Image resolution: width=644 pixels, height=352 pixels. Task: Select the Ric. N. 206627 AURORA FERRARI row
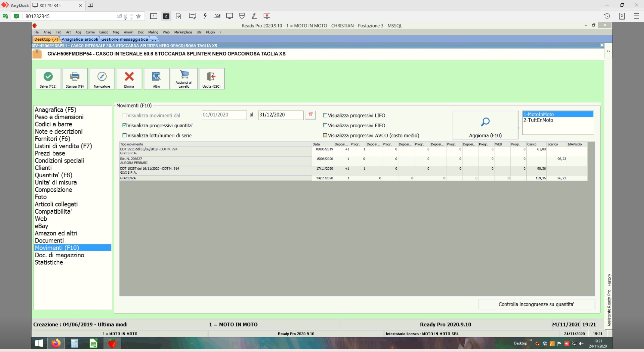click(x=353, y=161)
